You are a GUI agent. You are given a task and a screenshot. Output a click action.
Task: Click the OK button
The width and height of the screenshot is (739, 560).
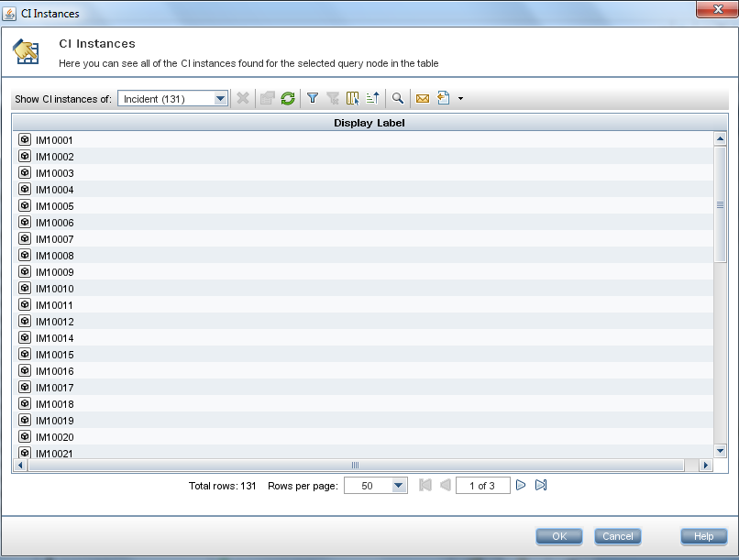pos(559,536)
